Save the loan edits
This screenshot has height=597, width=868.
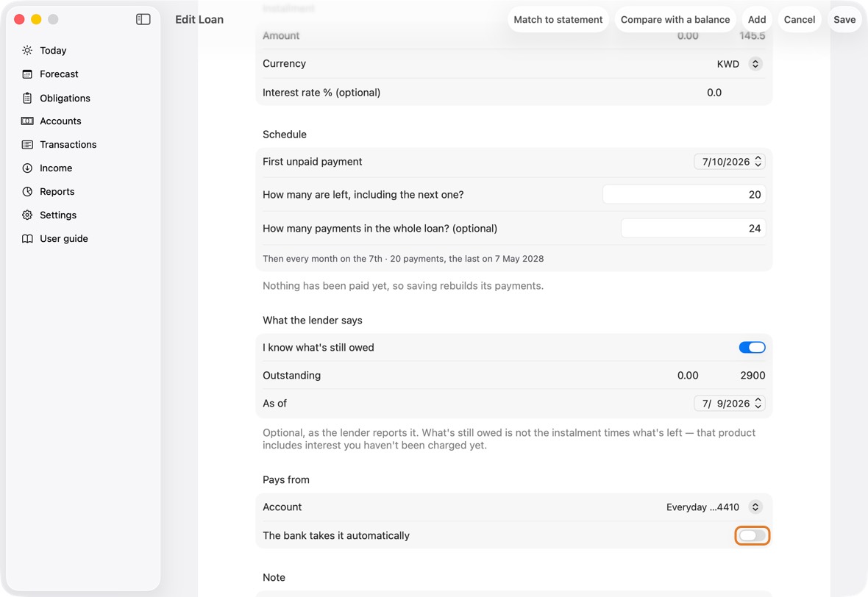(844, 19)
